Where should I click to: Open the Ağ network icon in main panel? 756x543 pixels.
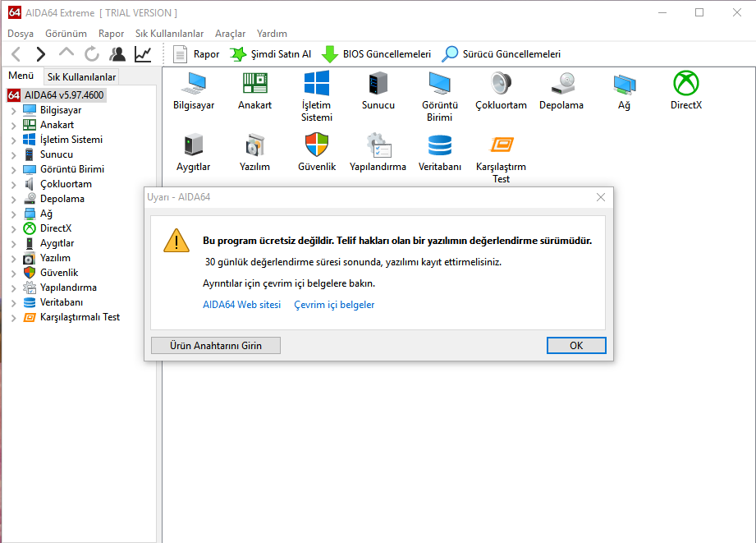tap(624, 91)
